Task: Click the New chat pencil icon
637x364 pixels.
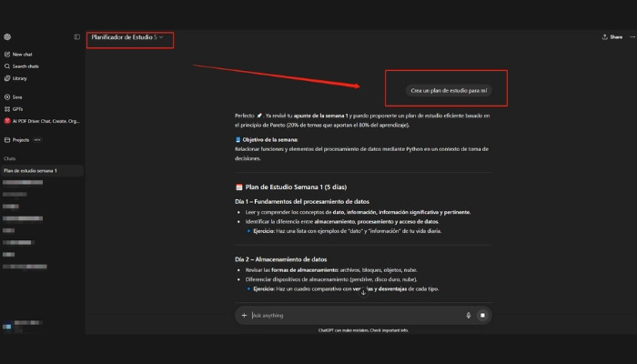Action: pos(7,54)
